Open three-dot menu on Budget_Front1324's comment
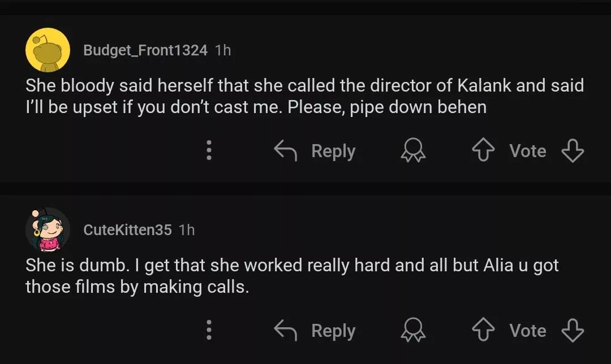This screenshot has width=611, height=364. point(209,150)
